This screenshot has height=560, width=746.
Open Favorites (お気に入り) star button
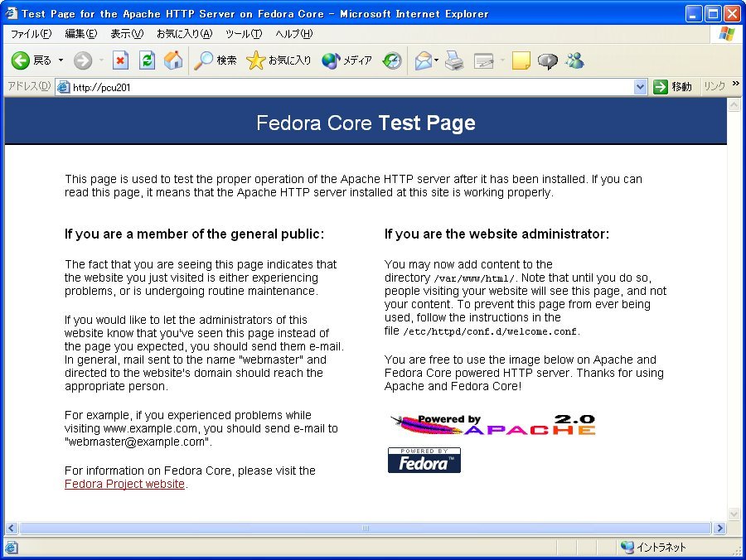pos(279,60)
